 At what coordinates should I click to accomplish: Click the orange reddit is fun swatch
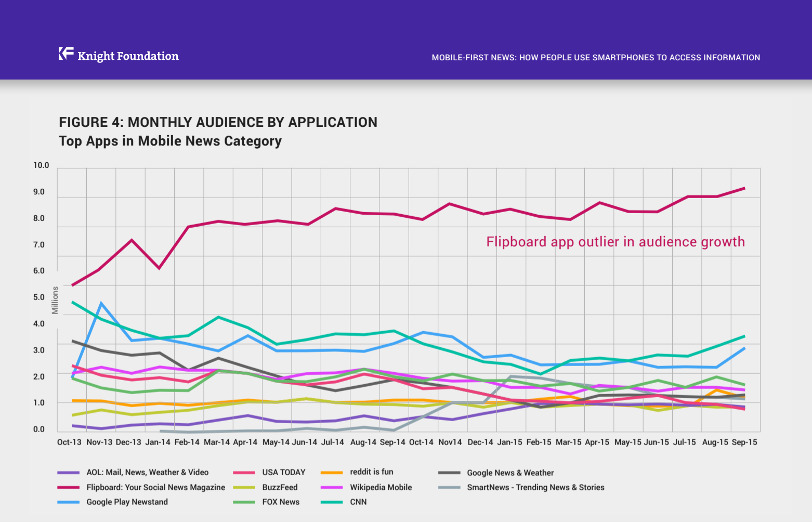(332, 473)
